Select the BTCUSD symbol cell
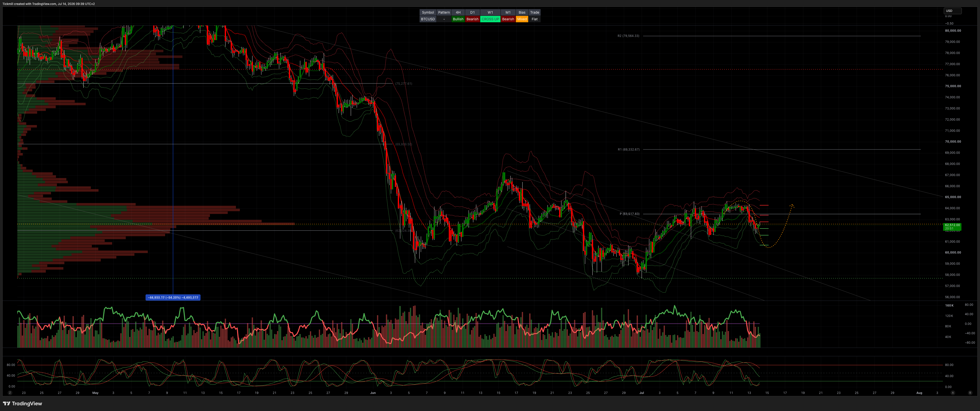This screenshot has height=411, width=980. pos(427,19)
